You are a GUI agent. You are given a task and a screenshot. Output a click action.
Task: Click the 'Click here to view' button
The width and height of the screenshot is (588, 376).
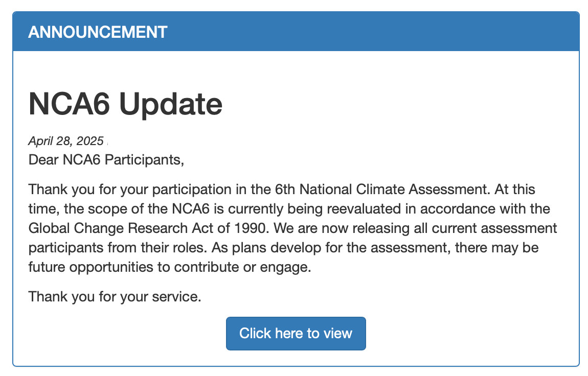pyautogui.click(x=296, y=333)
